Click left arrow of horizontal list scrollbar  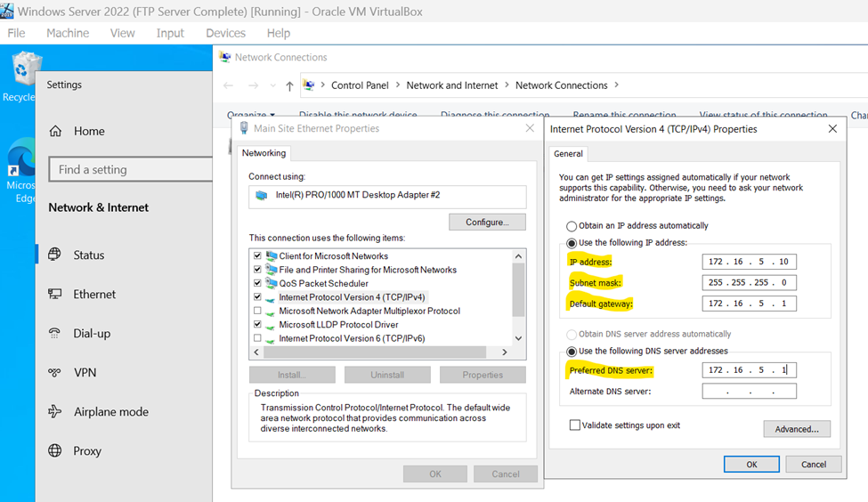coord(256,352)
